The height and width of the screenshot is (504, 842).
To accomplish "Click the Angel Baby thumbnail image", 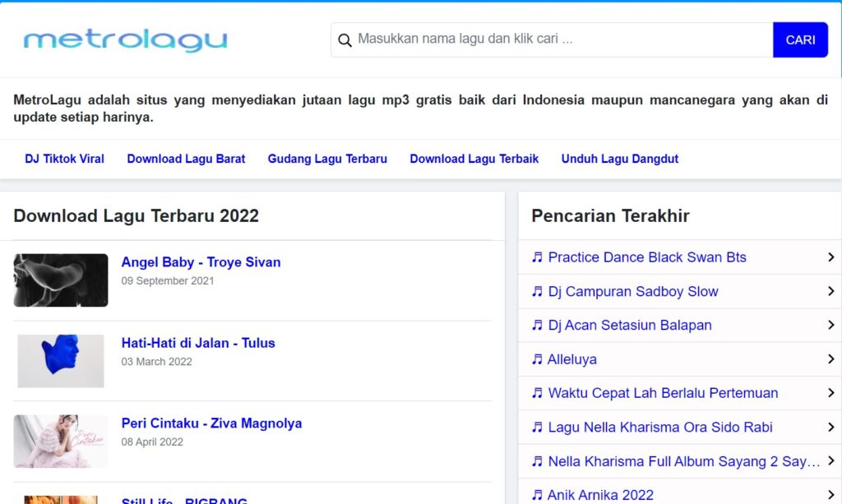I will pyautogui.click(x=61, y=280).
